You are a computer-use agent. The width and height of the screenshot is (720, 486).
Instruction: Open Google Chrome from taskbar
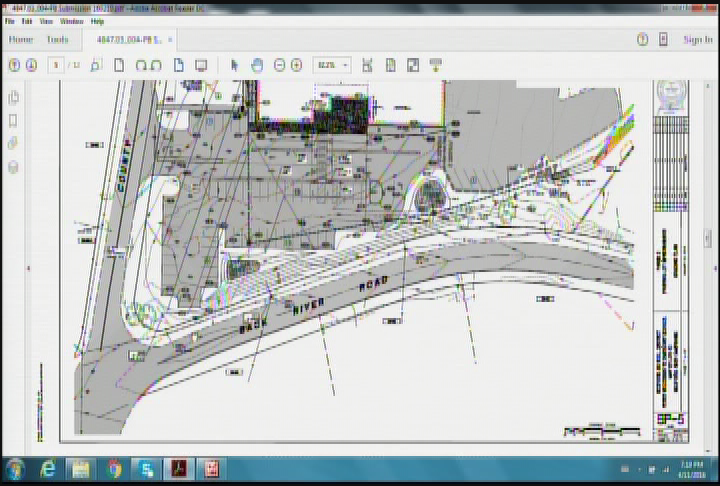tap(113, 469)
